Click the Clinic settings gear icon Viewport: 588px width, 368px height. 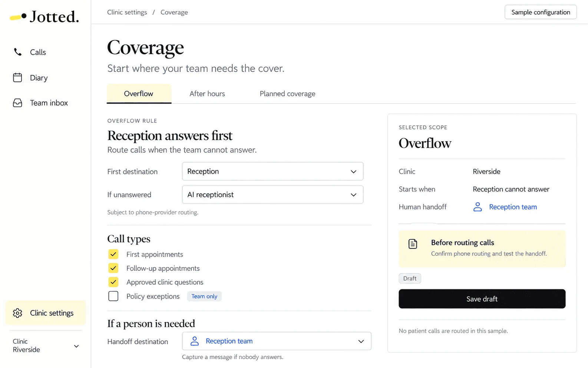click(17, 313)
